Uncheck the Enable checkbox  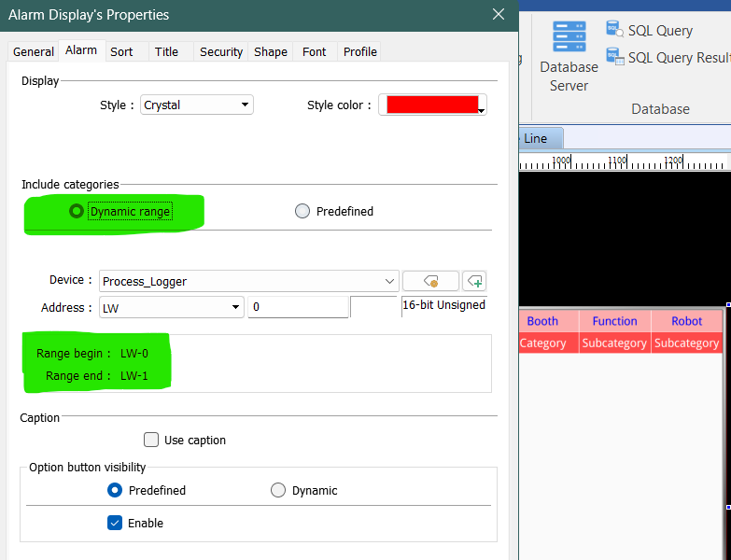tap(115, 524)
